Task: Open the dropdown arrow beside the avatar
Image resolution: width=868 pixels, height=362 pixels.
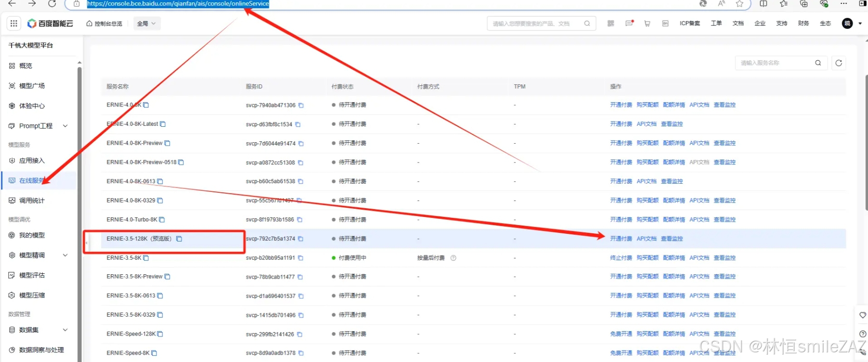Action: pos(860,23)
